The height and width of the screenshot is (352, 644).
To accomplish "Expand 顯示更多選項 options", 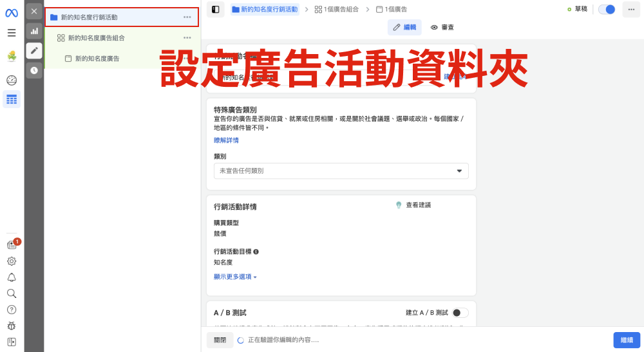I will [235, 277].
